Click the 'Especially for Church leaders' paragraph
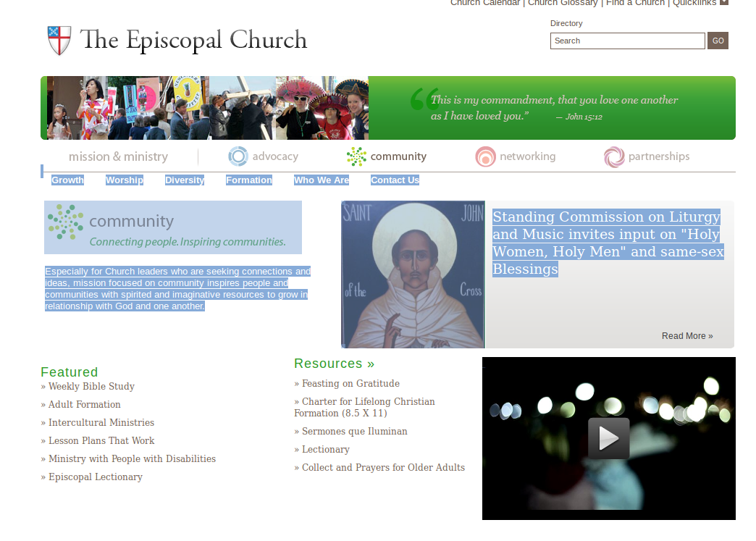The height and width of the screenshot is (541, 756). coord(178,289)
